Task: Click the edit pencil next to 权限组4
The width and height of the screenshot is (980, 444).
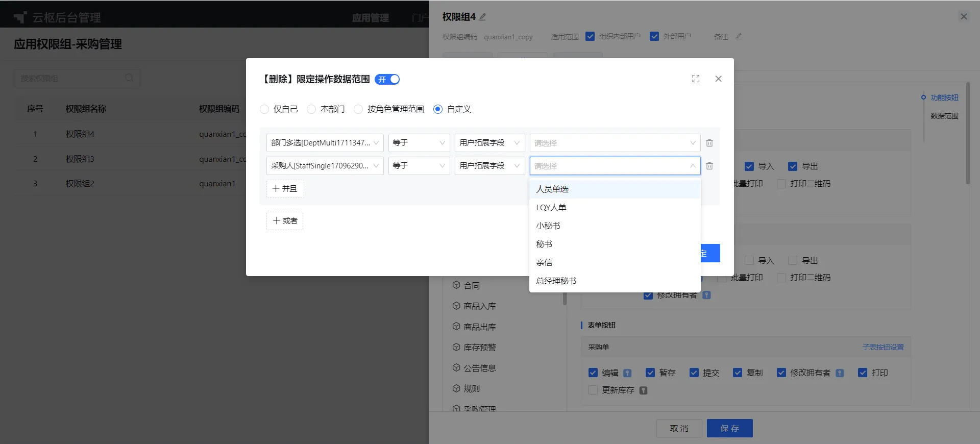Action: (x=483, y=17)
